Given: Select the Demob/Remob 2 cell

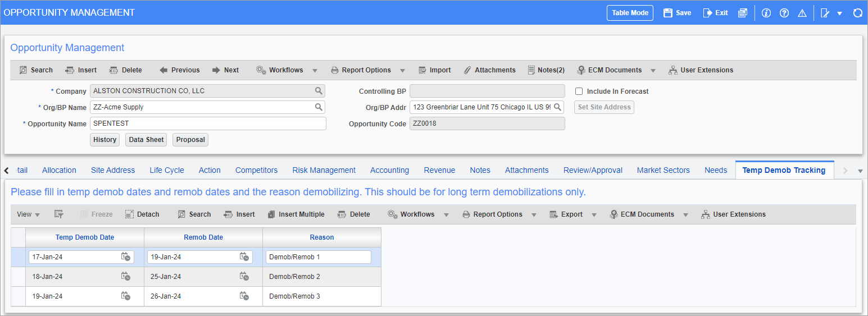Looking at the screenshot, I should 322,277.
